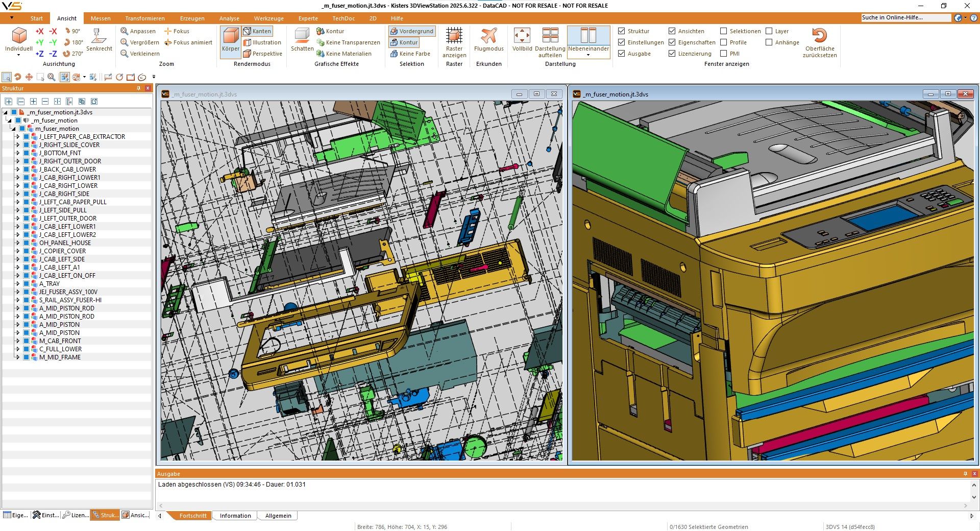Expand the JEJ_FUSER_ASSY_100V tree node
Viewport: 980px width, 531px height.
18,292
